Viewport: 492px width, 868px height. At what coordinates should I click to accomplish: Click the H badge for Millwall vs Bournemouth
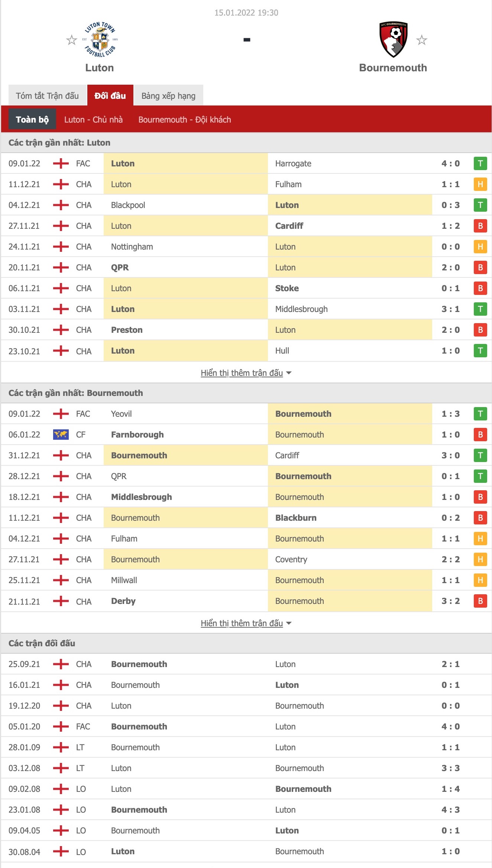click(x=480, y=580)
